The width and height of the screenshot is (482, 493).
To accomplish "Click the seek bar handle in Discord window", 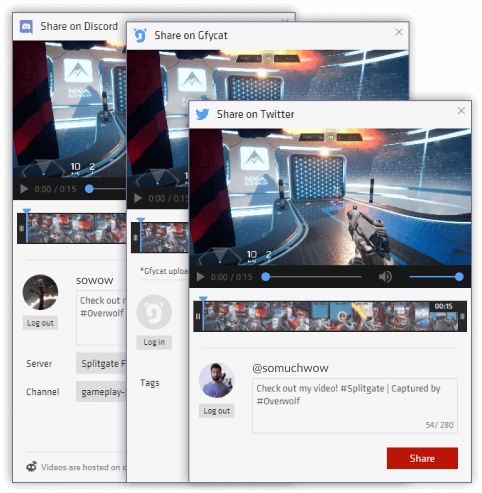I will [89, 189].
